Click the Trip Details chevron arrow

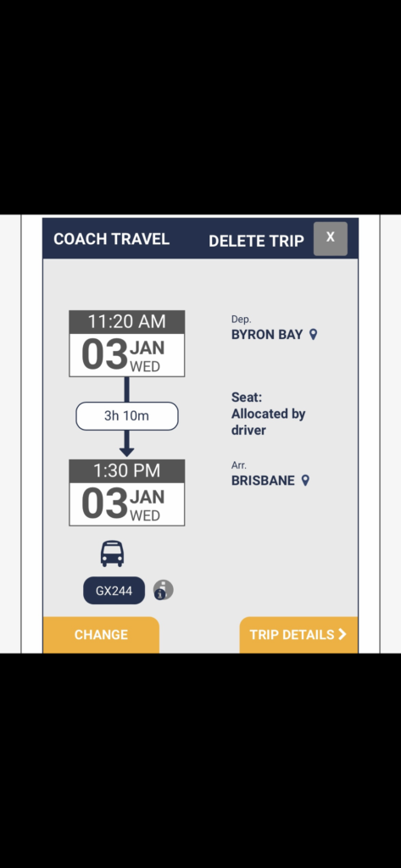(343, 634)
